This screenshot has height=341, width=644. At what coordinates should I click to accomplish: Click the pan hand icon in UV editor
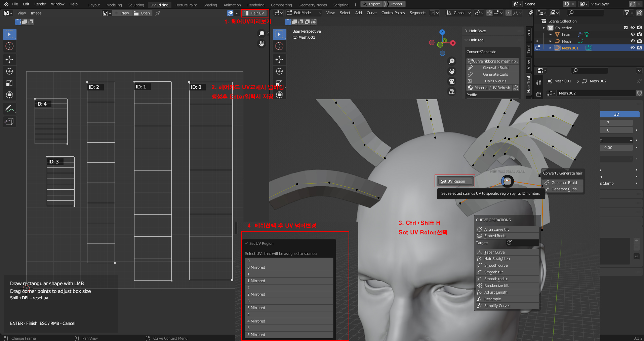[261, 44]
